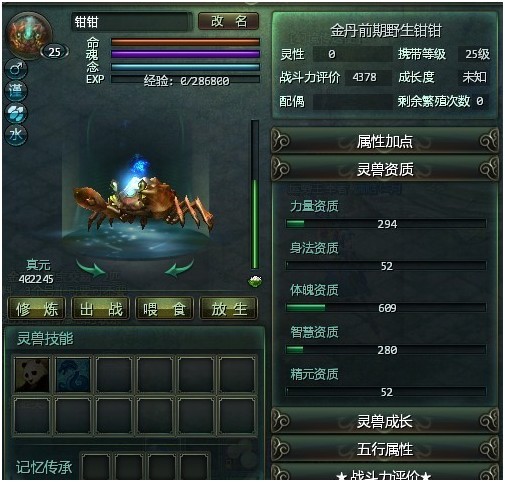Viewport: 505px width, 482px height.
Task: Click the panda skill icon
Action: point(32,374)
